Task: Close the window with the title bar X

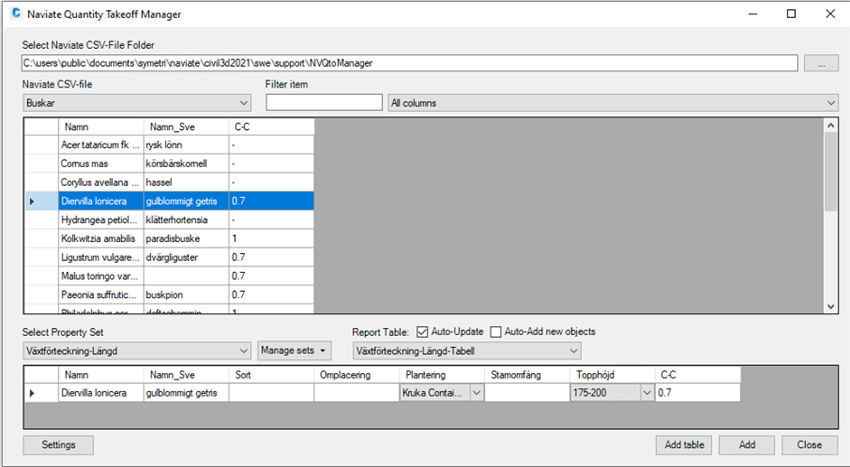Action: 830,14
